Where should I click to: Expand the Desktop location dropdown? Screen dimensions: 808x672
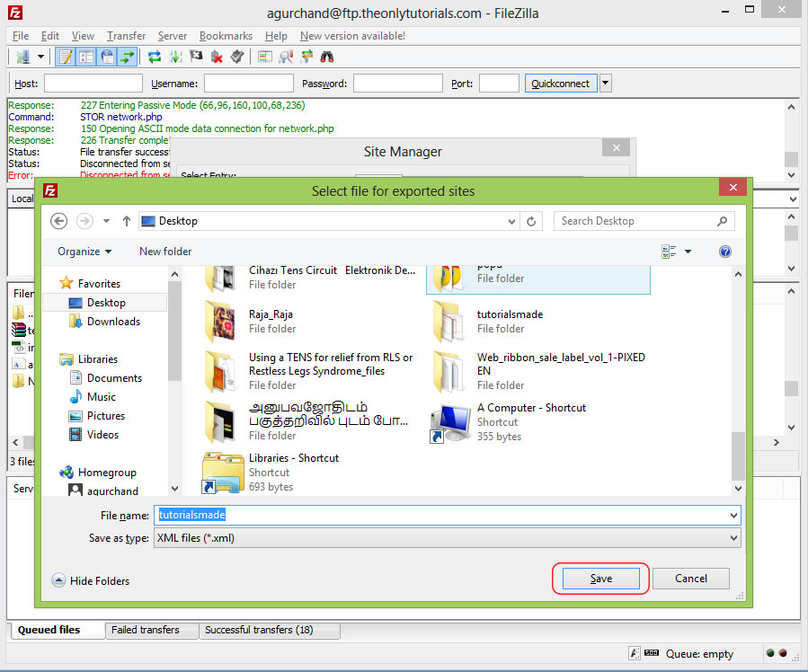tap(511, 220)
